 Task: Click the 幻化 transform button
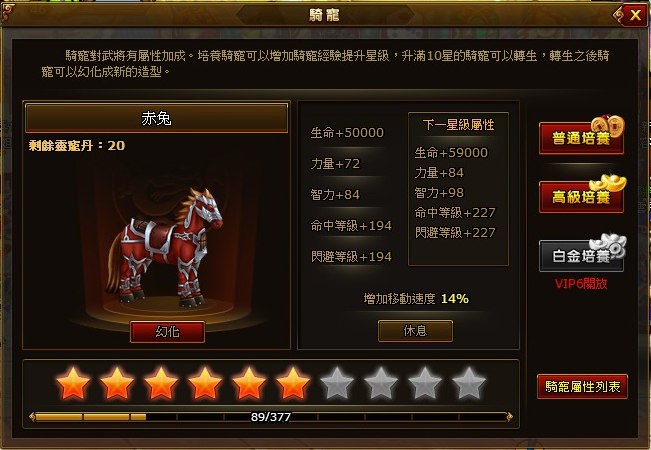(167, 331)
